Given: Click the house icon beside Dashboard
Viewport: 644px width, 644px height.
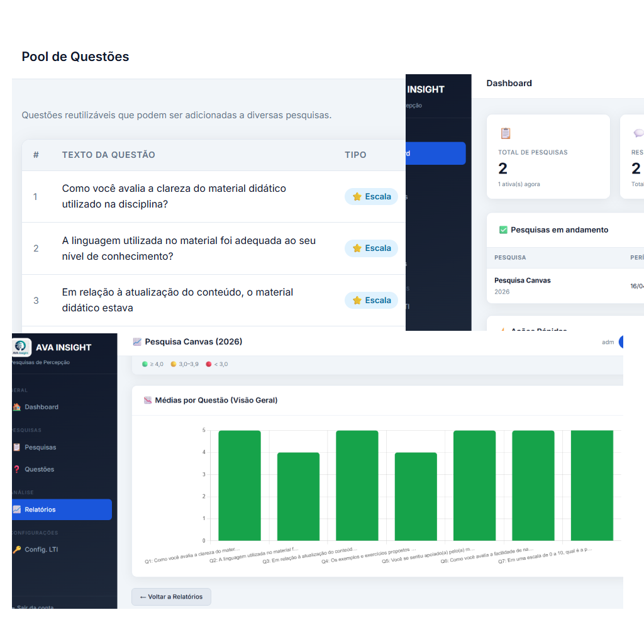Looking at the screenshot, I should click(17, 407).
